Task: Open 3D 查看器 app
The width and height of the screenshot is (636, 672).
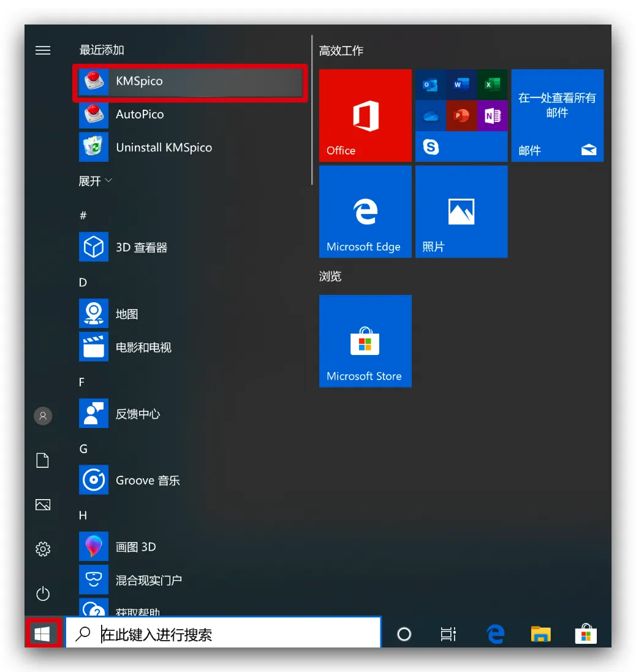Action: [190, 247]
